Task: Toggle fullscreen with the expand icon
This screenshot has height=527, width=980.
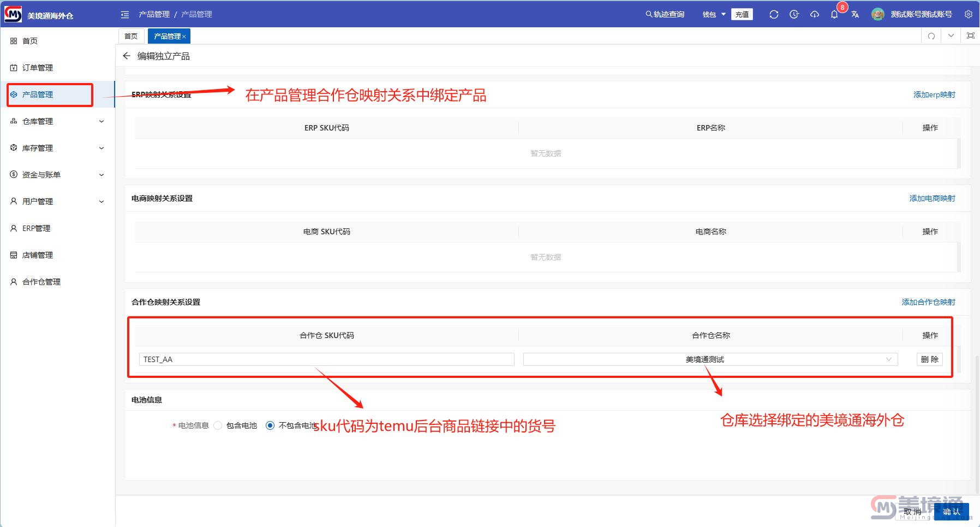Action: (970, 35)
